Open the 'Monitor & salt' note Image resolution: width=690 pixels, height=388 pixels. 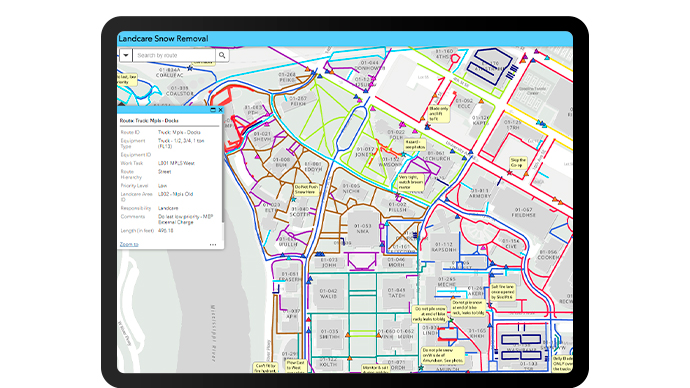tap(375, 368)
